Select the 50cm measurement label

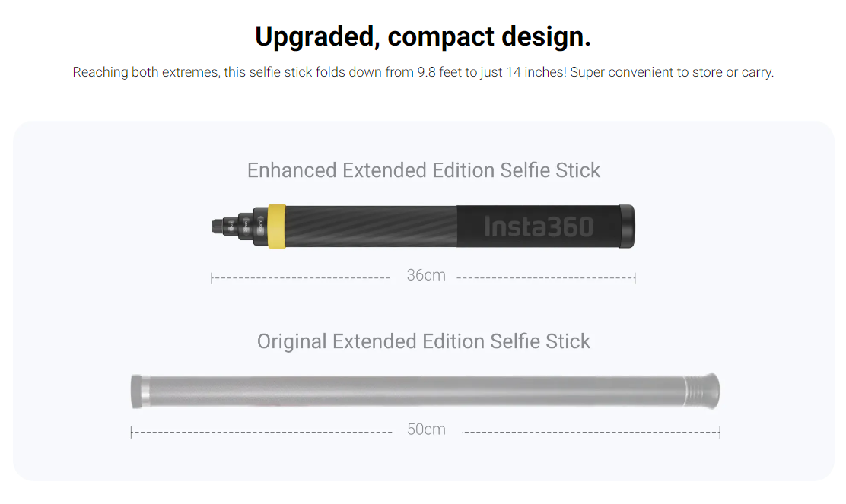pyautogui.click(x=426, y=429)
